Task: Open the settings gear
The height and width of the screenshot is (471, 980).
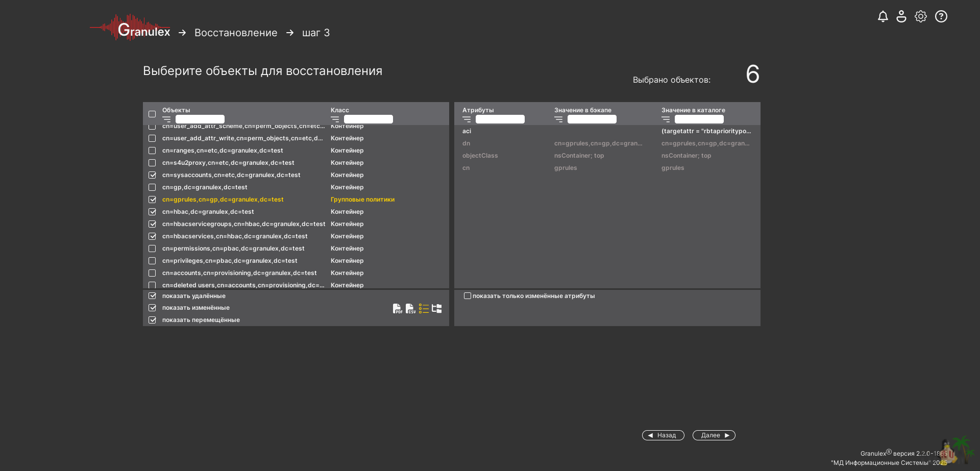Action: tap(921, 17)
